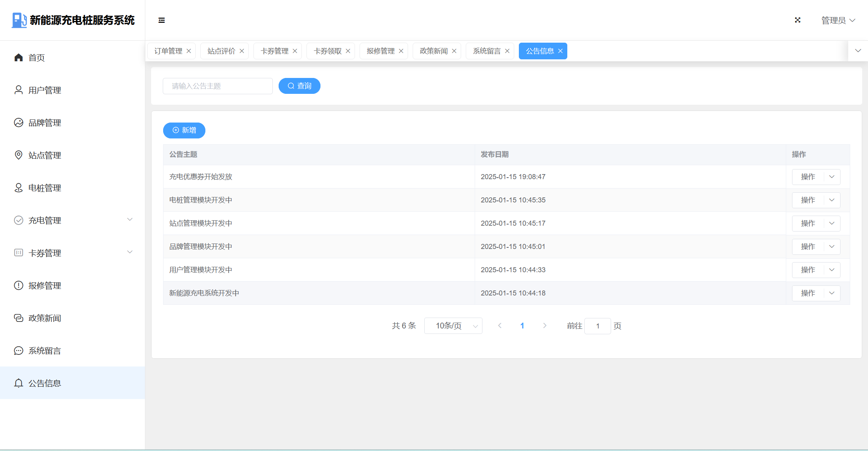Screen dimensions: 868x451
Task: Close the 政策新闻 tab
Action: tap(454, 51)
